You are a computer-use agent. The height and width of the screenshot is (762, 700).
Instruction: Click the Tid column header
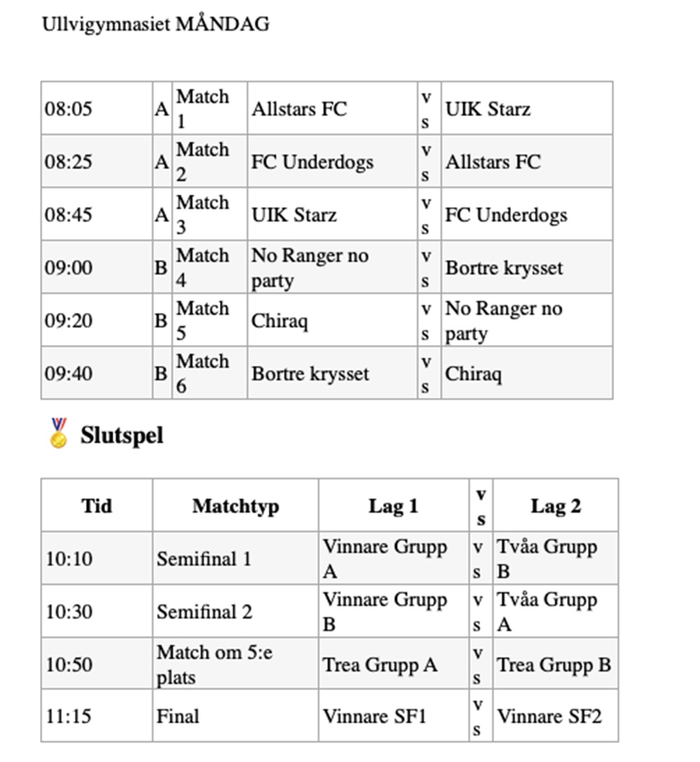coord(97,505)
